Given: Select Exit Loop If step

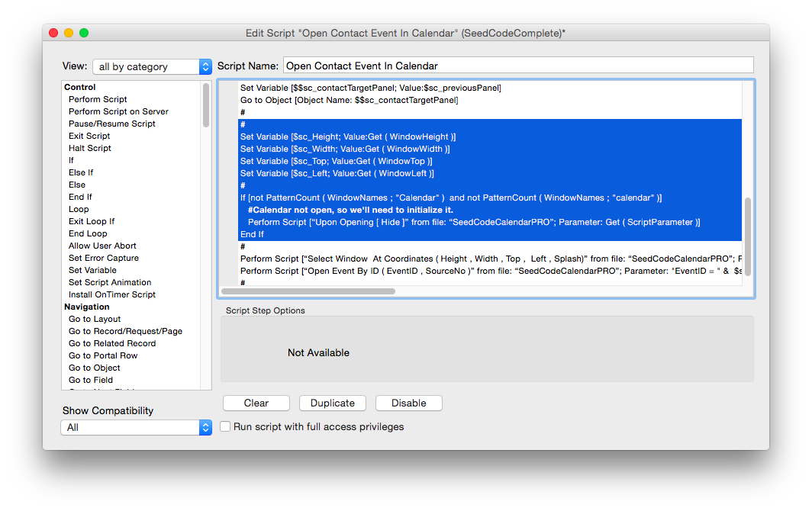Looking at the screenshot, I should [x=92, y=221].
